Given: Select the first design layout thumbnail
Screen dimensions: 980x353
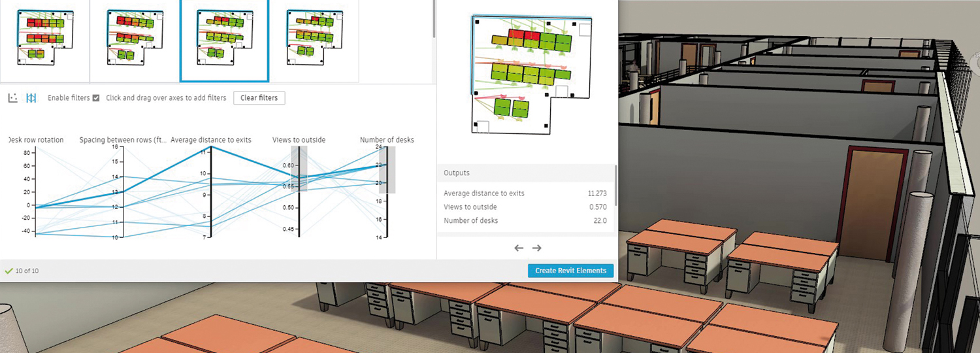Looking at the screenshot, I should pos(44,39).
